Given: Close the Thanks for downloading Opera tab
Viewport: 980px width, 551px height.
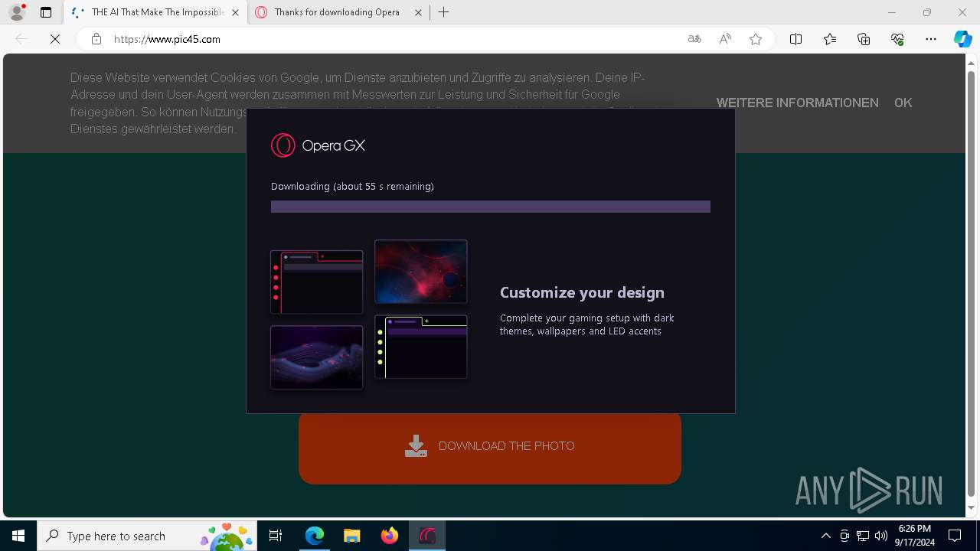Looking at the screenshot, I should point(418,12).
